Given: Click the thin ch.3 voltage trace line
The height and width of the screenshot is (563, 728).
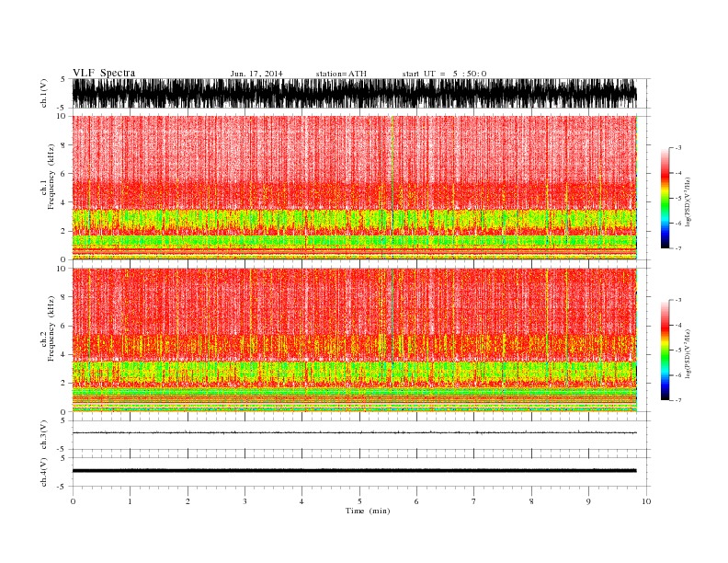Looking at the screenshot, I should point(354,433).
